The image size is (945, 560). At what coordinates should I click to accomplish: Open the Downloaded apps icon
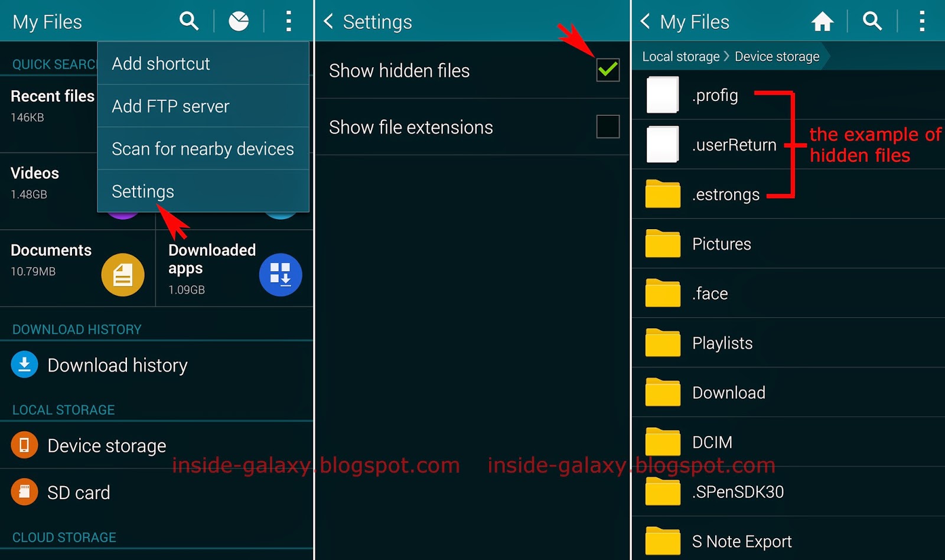(x=281, y=275)
